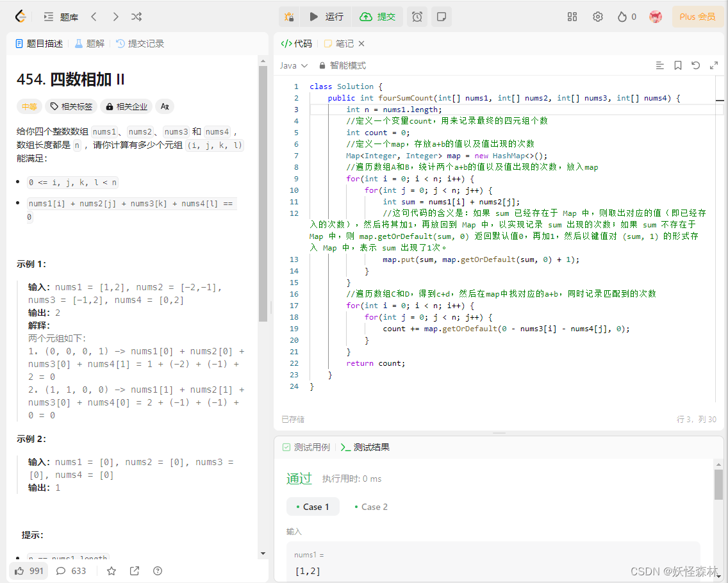728x583 pixels.
Task: Click the test result panel scrollbar
Action: (718, 484)
